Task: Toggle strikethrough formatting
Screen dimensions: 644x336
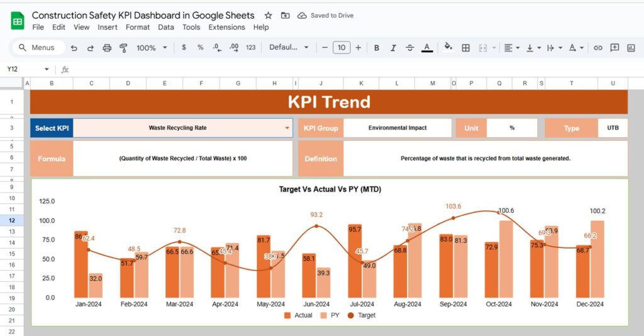Action: point(410,48)
